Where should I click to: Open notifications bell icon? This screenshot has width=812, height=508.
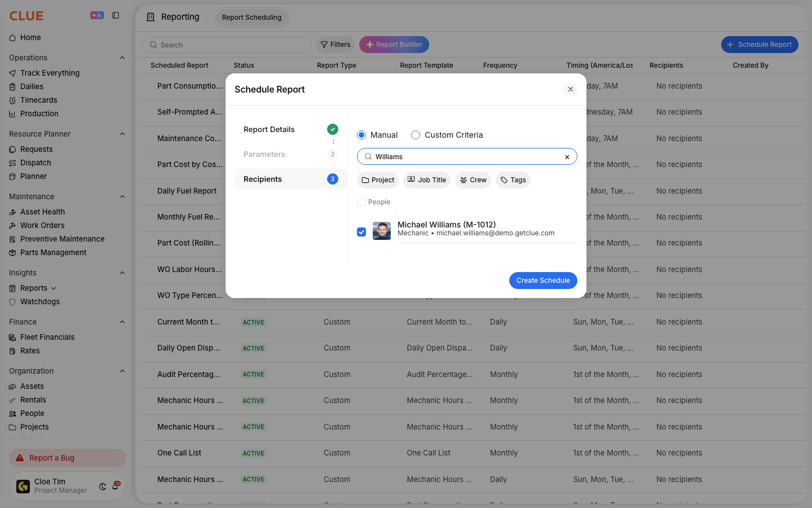[x=116, y=486]
